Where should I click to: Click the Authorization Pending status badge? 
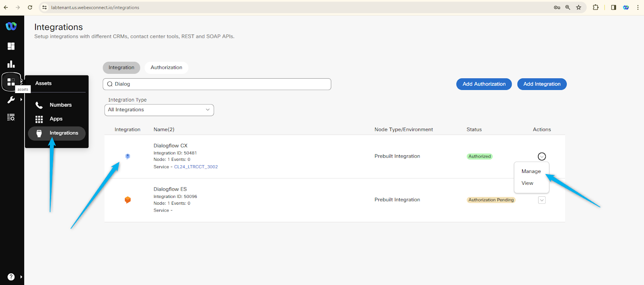[491, 200]
